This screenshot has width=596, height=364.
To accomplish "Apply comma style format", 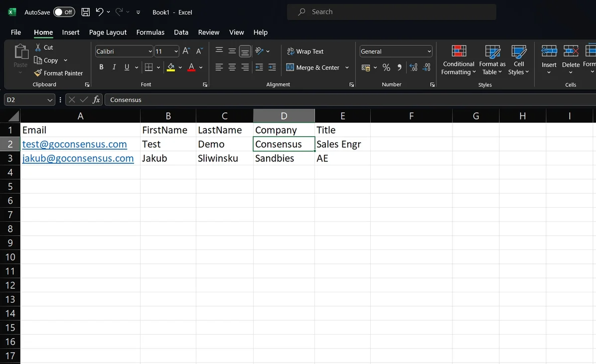I will [399, 67].
